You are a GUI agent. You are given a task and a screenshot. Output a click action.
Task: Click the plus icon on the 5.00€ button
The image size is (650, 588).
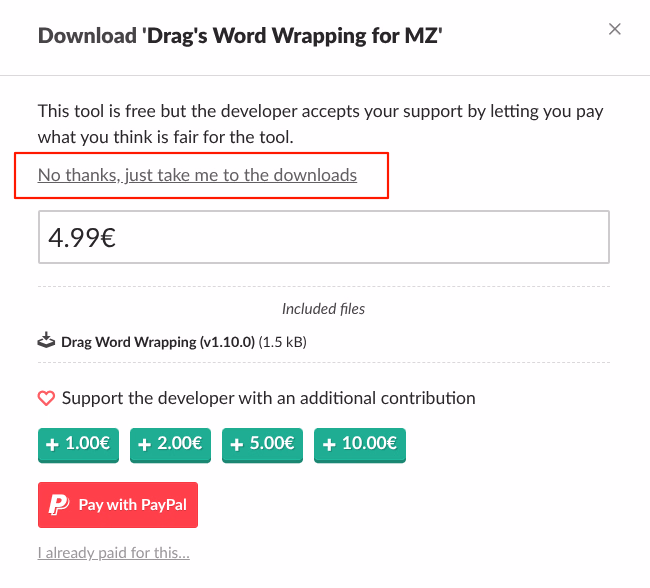pos(236,444)
